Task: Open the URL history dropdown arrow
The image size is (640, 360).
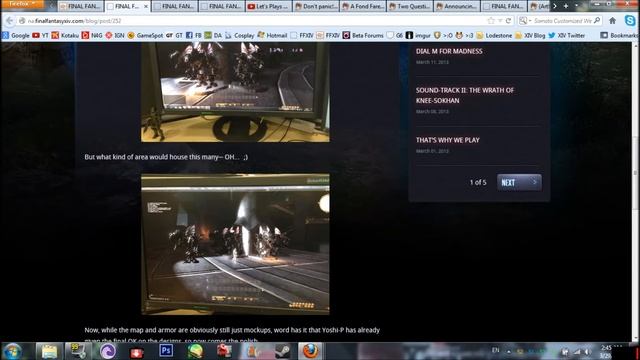Action: (x=500, y=21)
